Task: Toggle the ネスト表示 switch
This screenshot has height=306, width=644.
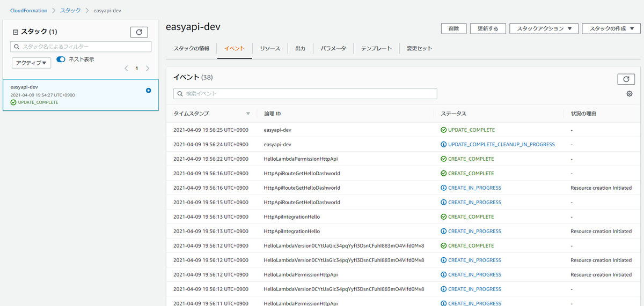Action: tap(61, 59)
